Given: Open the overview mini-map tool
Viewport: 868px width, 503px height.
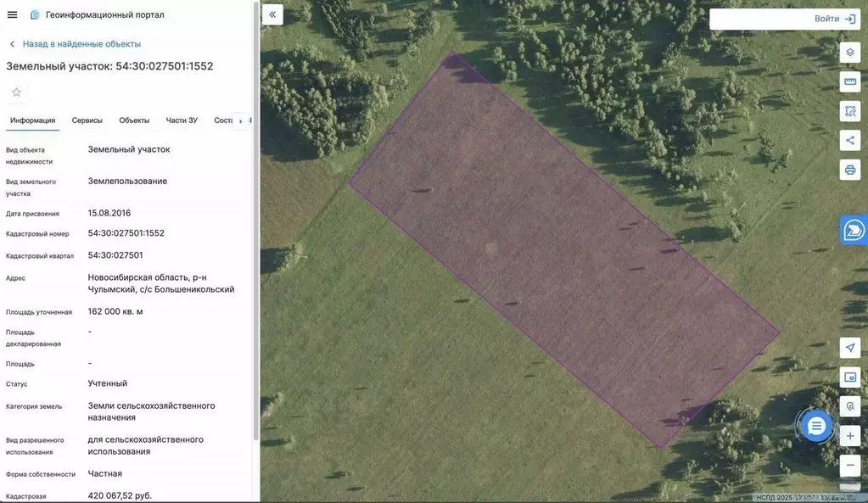Looking at the screenshot, I should pos(849,377).
